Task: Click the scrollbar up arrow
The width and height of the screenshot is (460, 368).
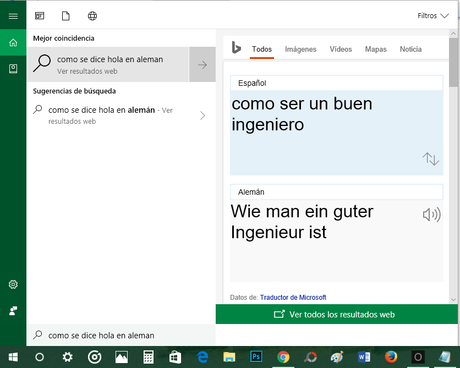Action: (x=453, y=33)
